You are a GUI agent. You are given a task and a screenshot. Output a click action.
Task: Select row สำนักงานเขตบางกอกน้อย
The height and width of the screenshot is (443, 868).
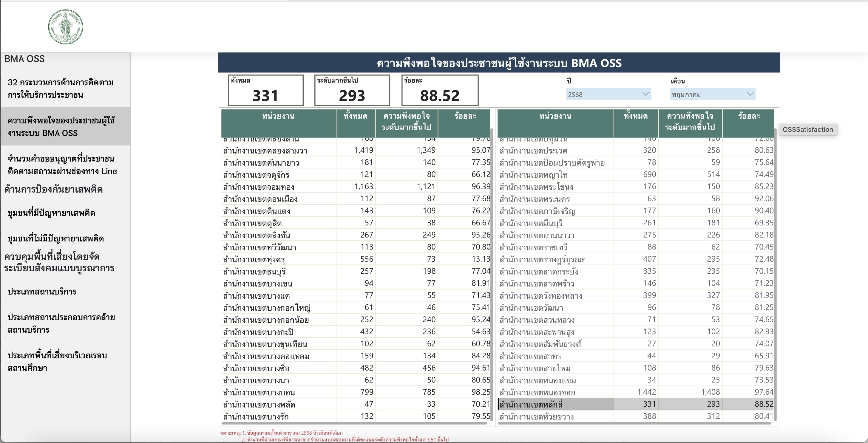[356, 320]
